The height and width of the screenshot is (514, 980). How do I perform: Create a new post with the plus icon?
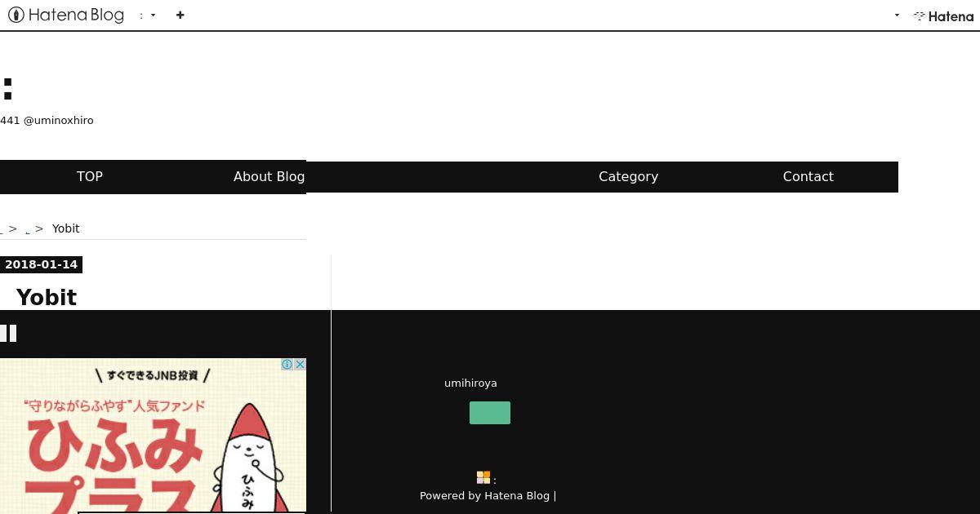coord(180,15)
